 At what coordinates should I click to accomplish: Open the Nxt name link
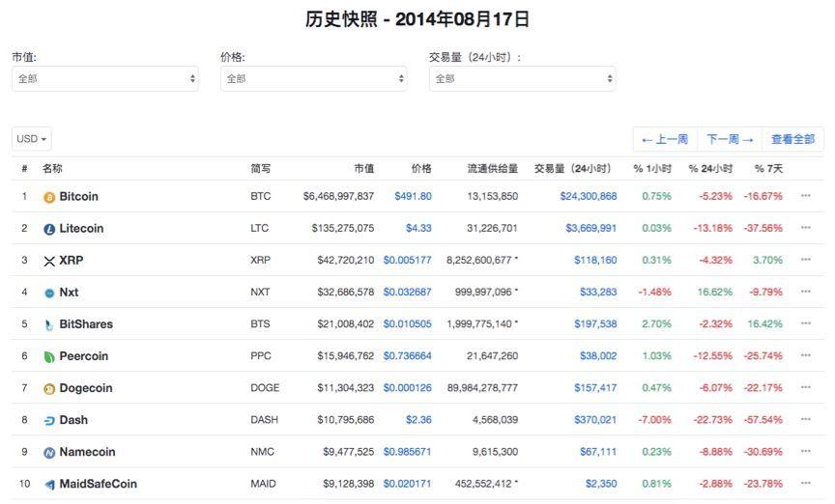(x=69, y=293)
